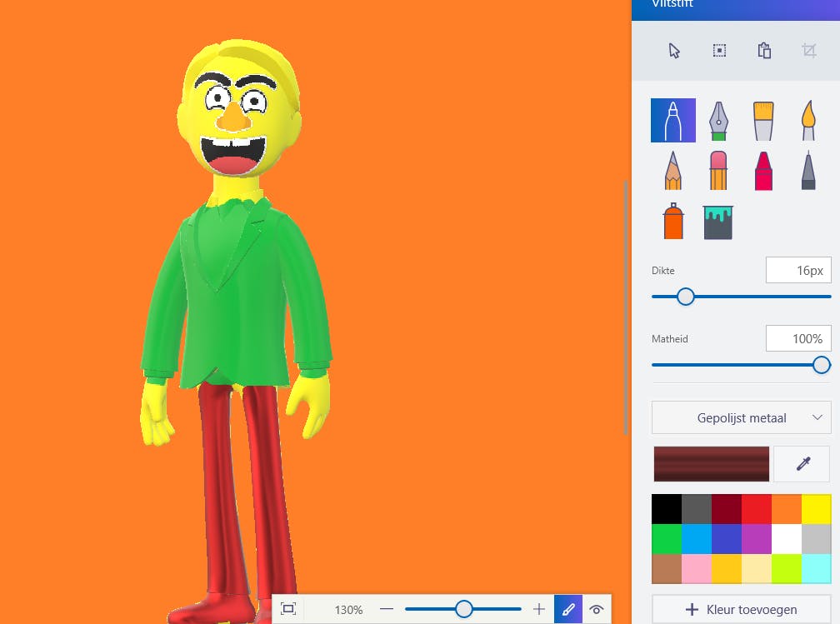840x624 pixels.
Task: Pick the pink color swatch
Action: click(x=697, y=569)
